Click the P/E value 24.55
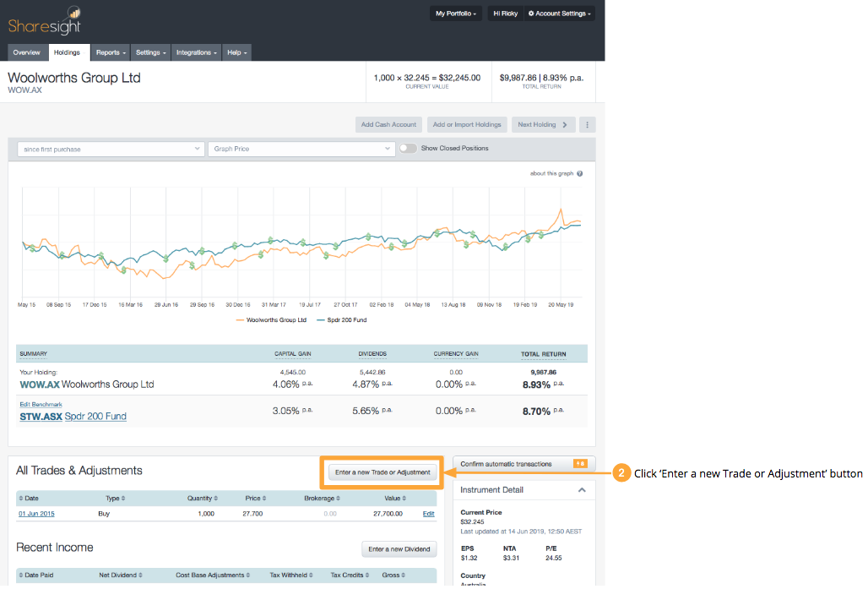 [x=554, y=558]
